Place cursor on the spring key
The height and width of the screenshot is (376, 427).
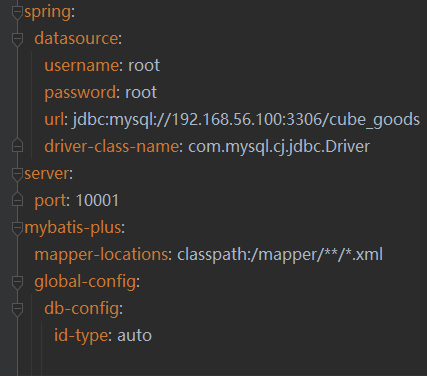point(48,12)
